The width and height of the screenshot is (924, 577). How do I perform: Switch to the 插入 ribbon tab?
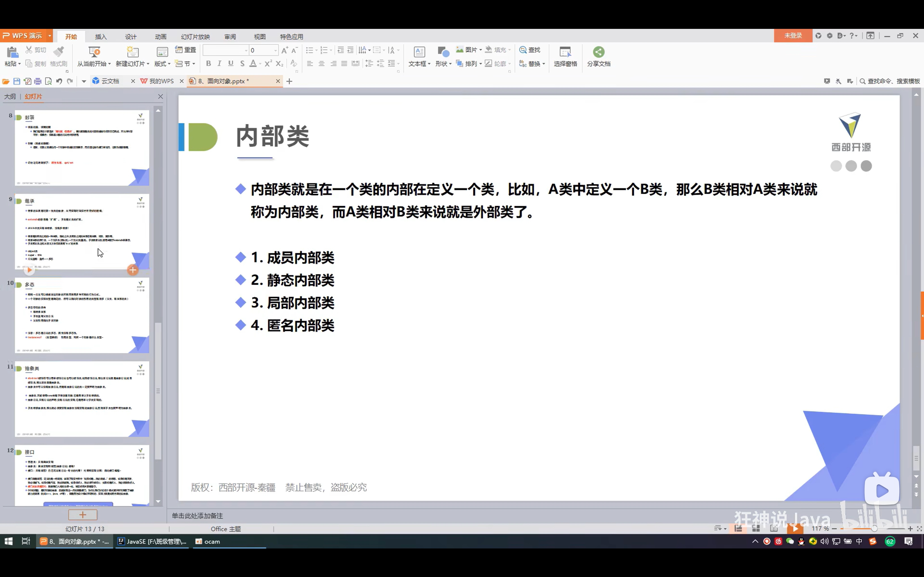pos(101,37)
